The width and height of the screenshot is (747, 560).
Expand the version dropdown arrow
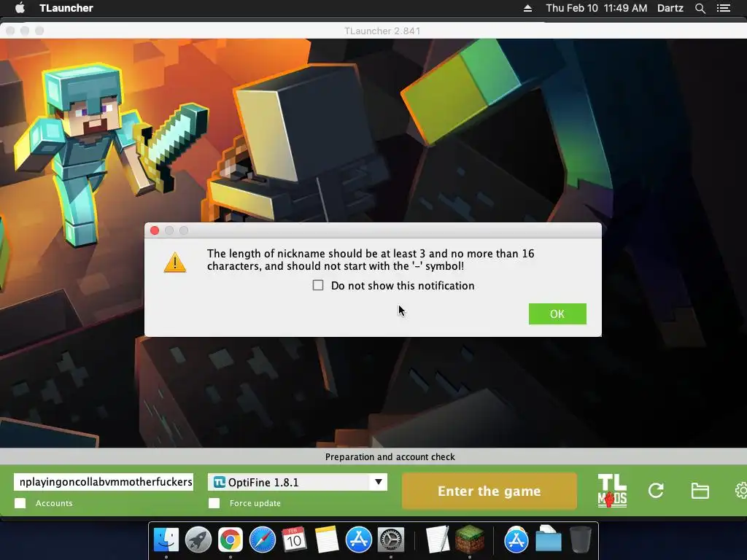coord(379,482)
